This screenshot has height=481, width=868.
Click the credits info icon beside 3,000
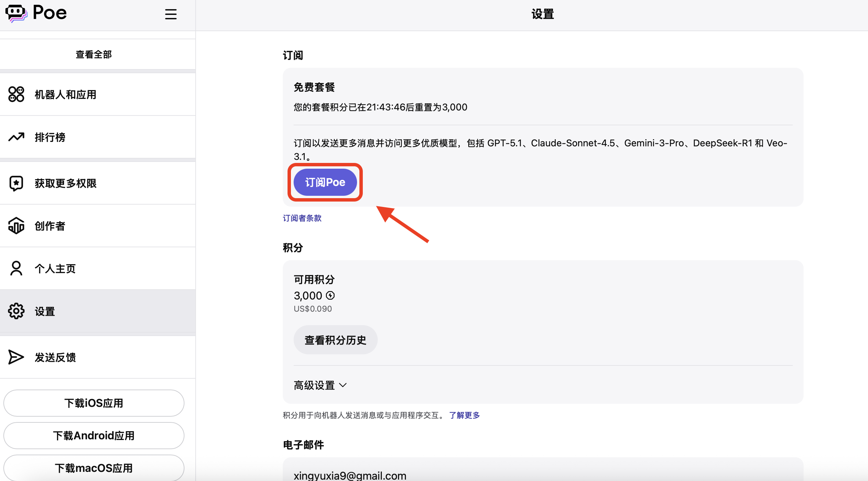pyautogui.click(x=330, y=295)
